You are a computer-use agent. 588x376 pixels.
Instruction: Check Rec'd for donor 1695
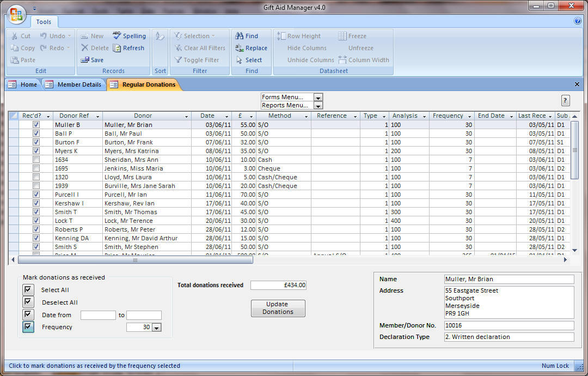tap(36, 168)
